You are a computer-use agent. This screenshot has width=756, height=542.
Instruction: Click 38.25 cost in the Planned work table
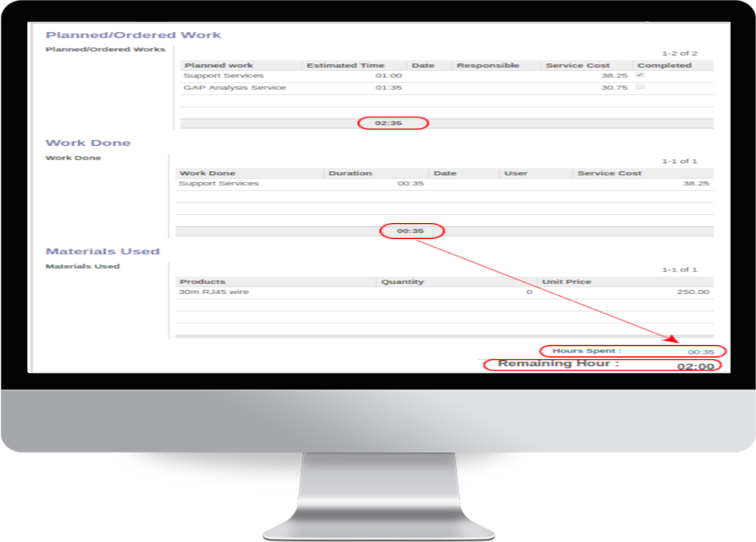pos(614,76)
